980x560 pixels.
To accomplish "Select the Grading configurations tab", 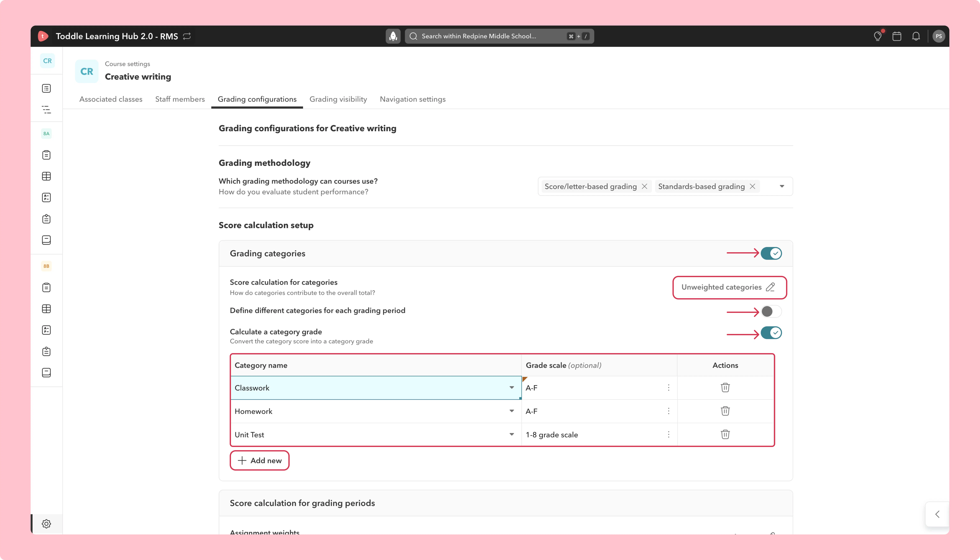I will [x=257, y=99].
